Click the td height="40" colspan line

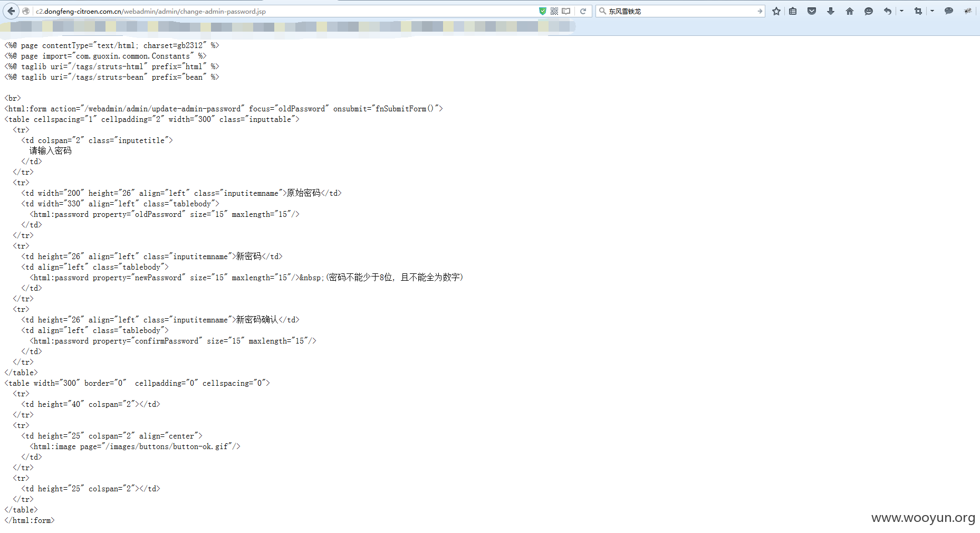91,404
